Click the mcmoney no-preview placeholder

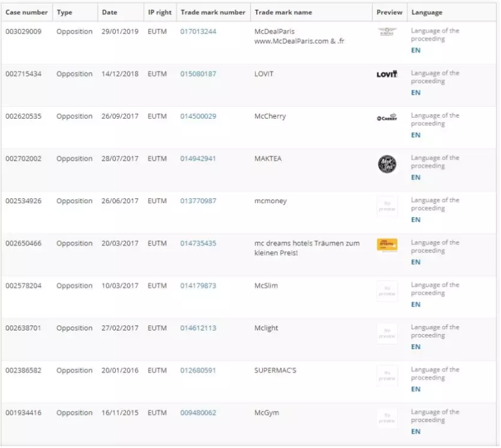click(x=387, y=206)
